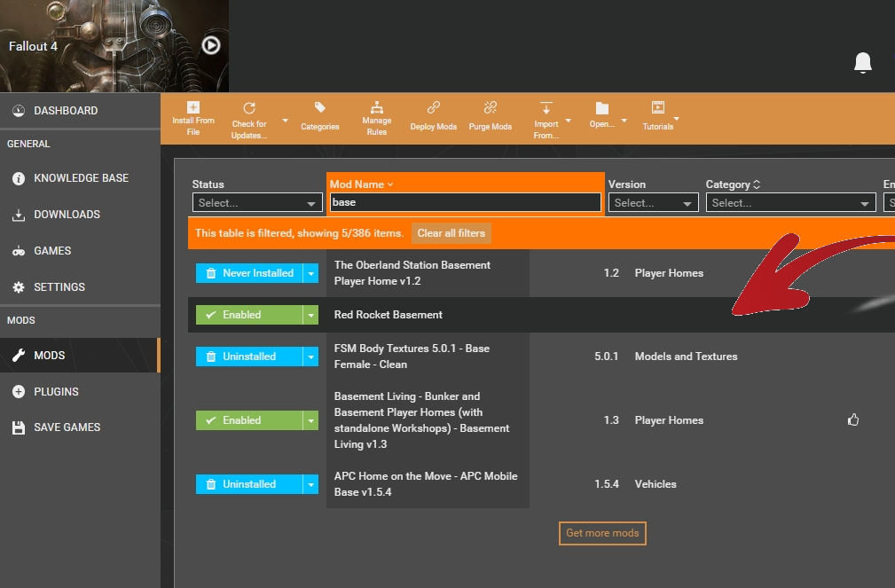Sort by the Category column header
Screen dimensions: 895x588
[x=733, y=184]
